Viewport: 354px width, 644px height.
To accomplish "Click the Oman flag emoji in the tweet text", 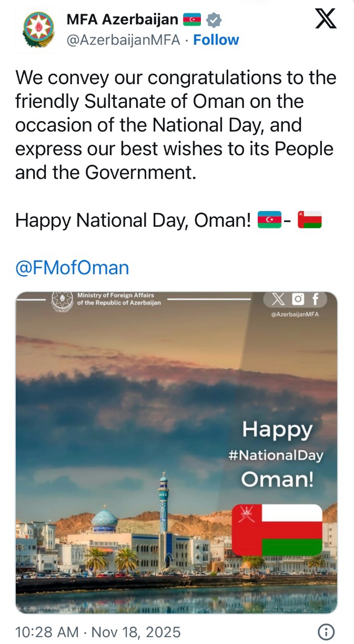I will click(309, 220).
